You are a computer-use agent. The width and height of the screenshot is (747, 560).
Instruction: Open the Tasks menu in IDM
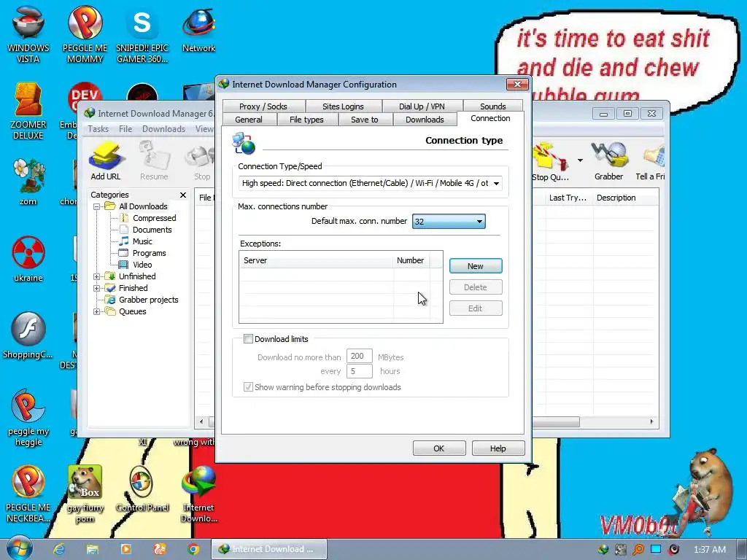pyautogui.click(x=98, y=129)
